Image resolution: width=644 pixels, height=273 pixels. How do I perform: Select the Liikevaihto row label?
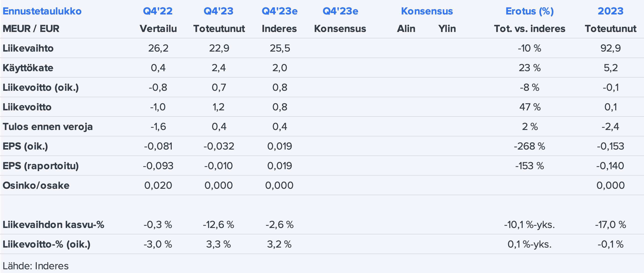[28, 48]
